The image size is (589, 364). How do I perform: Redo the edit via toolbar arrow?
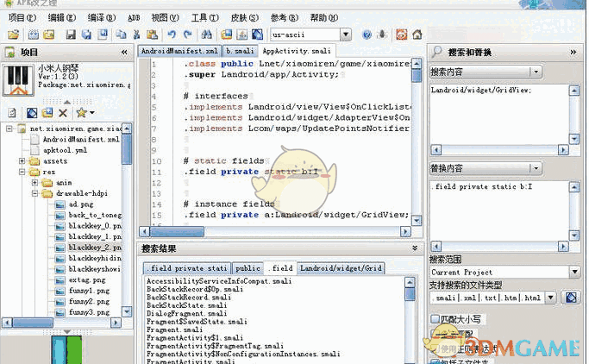(x=187, y=35)
